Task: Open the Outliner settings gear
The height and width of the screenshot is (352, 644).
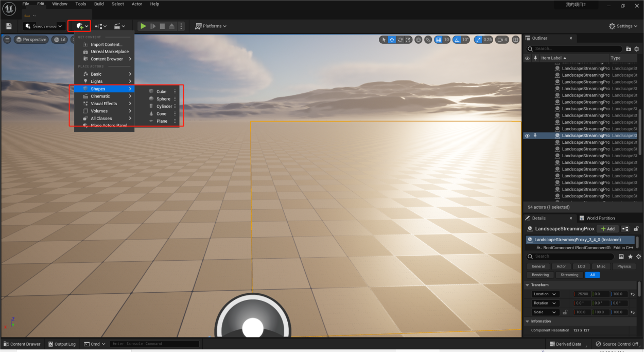Action: tap(637, 49)
